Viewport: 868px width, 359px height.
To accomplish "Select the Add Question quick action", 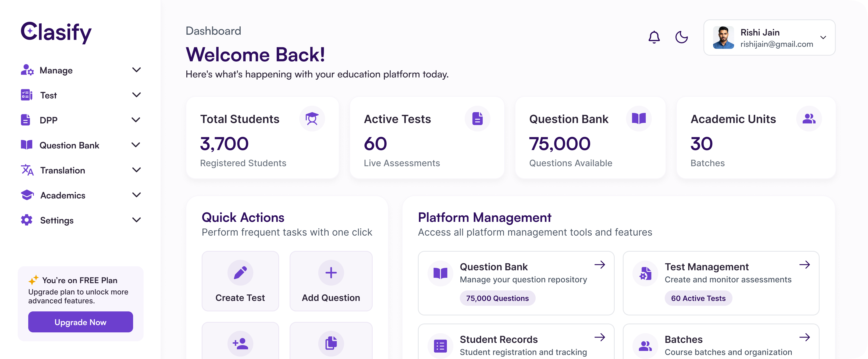I will 331,281.
